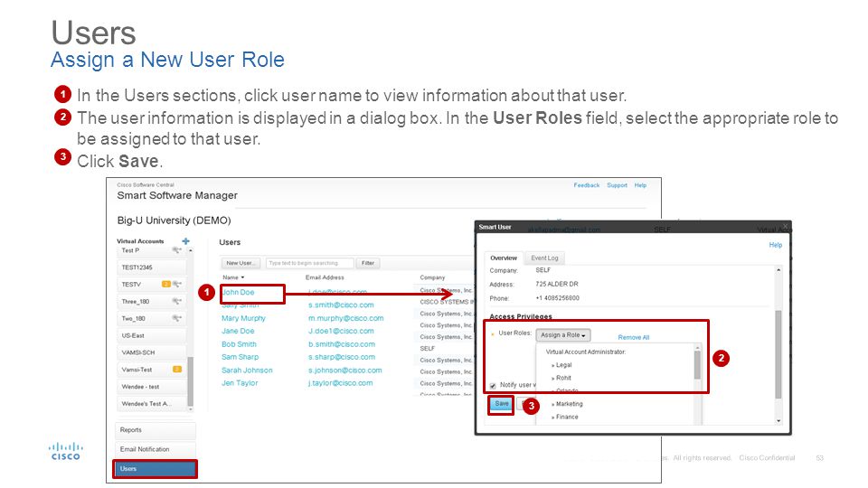Click email m.murphy@cisco.com

point(346,319)
